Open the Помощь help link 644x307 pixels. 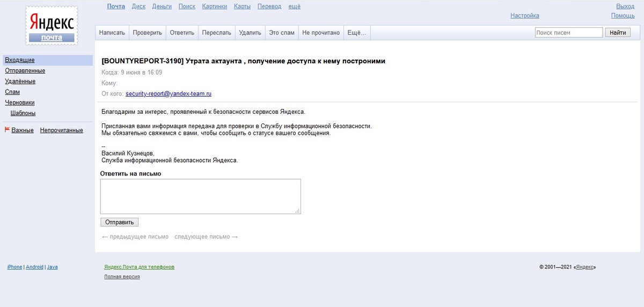click(x=623, y=16)
